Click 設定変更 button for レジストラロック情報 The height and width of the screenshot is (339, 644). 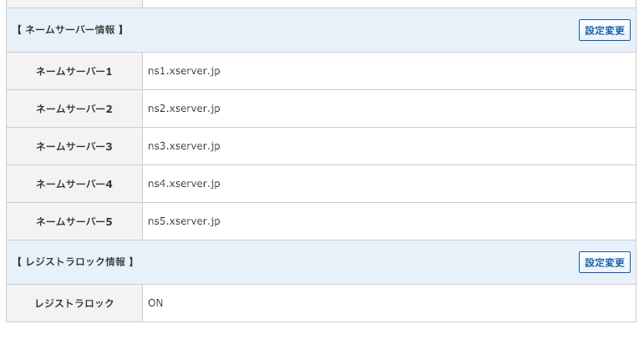click(x=604, y=262)
